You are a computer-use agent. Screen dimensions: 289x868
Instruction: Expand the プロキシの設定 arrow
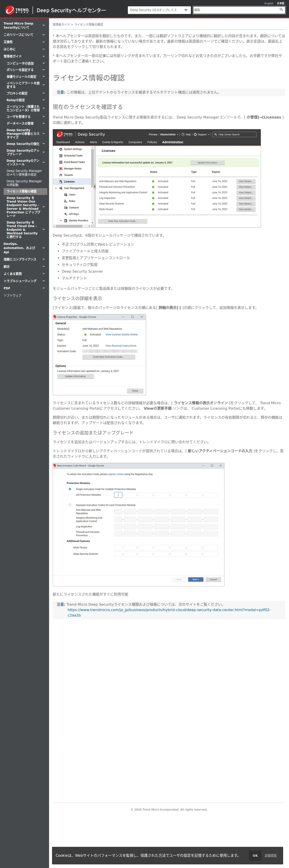coord(44,93)
